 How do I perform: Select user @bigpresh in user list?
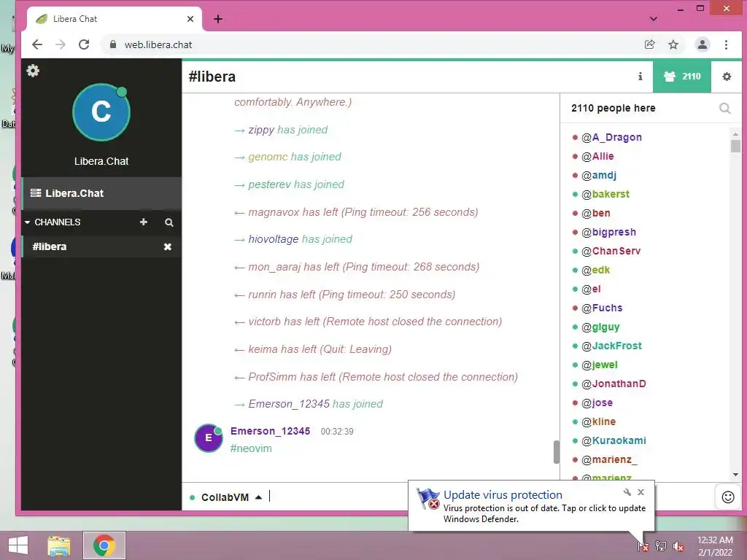[x=608, y=233]
